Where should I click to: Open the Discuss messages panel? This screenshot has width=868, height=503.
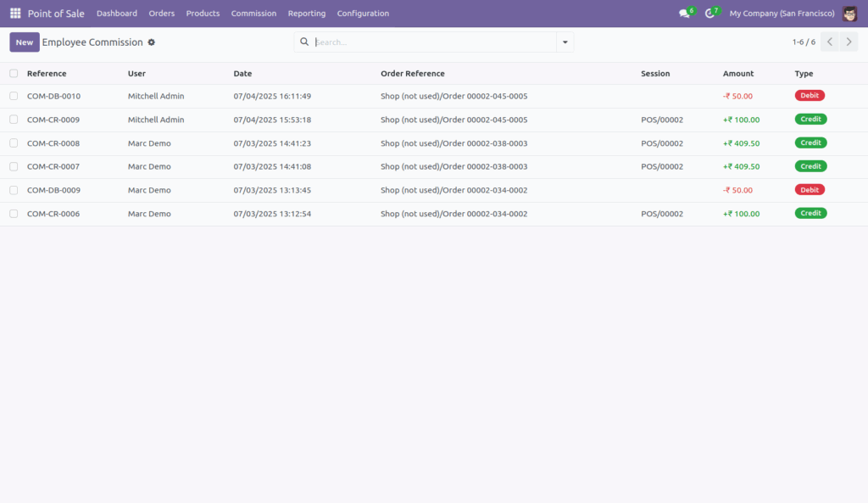(x=683, y=13)
